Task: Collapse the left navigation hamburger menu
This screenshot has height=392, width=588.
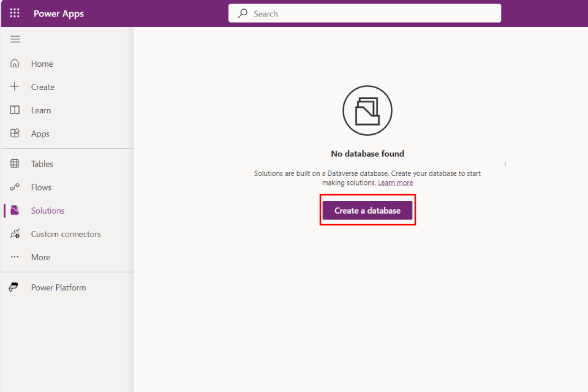Action: coord(15,39)
